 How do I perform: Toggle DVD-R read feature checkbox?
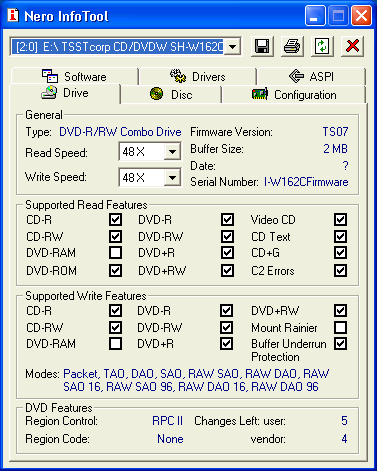coord(227,220)
